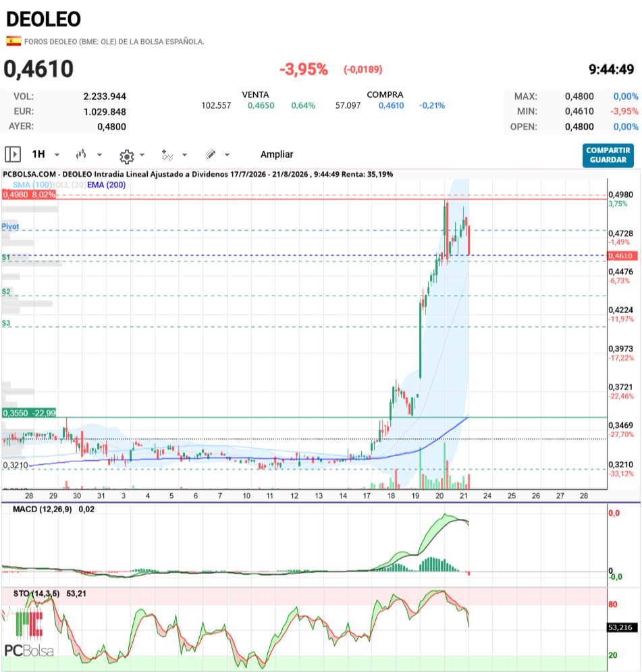642x672 pixels.
Task: Click the S3 support label
Action: (6, 323)
